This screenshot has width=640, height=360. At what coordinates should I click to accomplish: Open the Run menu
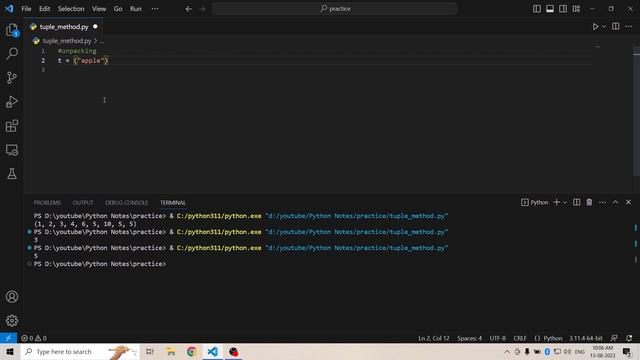[x=136, y=9]
